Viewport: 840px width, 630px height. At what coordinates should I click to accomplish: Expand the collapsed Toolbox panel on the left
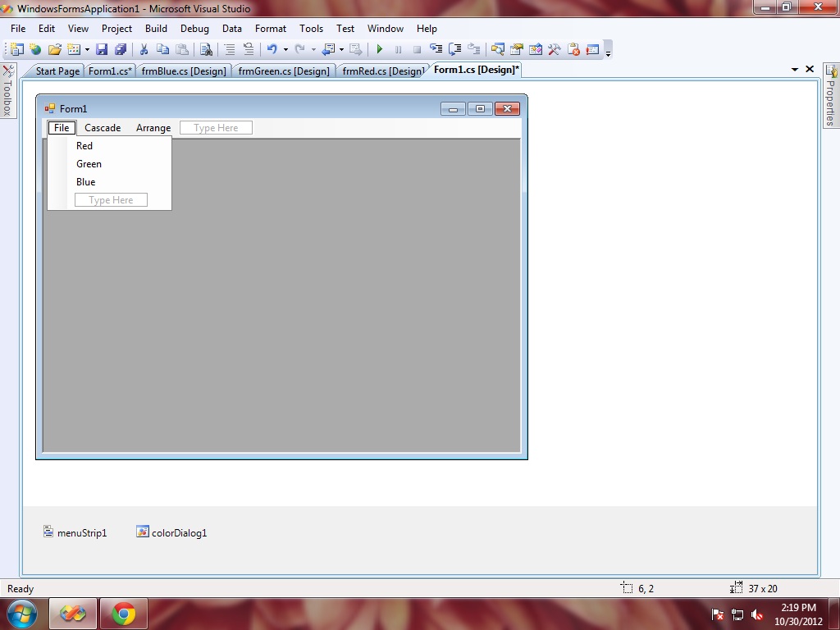7,89
